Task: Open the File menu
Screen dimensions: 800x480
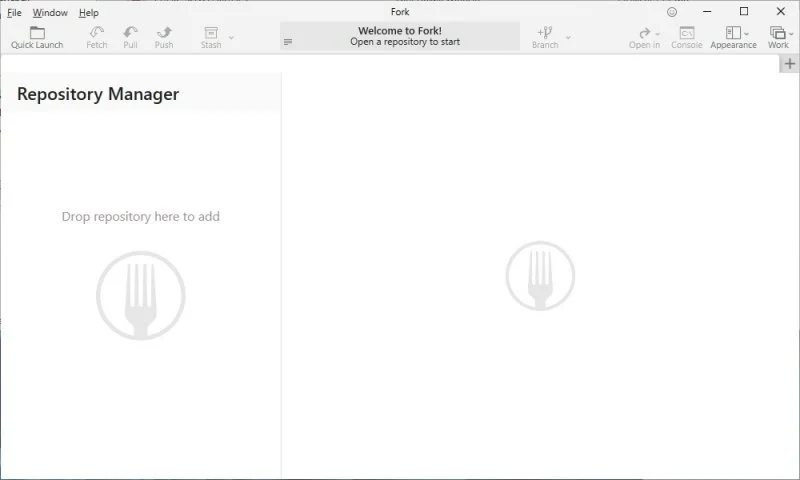Action: pyautogui.click(x=14, y=13)
